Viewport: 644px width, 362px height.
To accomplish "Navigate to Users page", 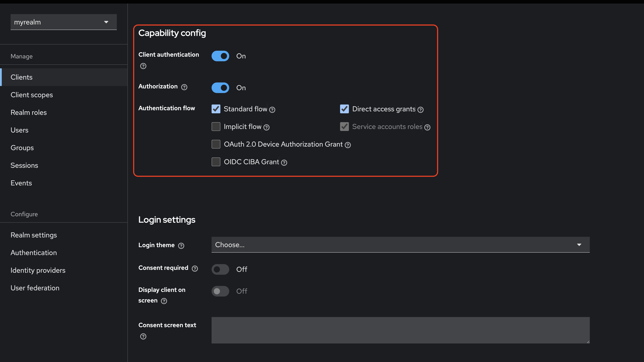I will point(64,130).
